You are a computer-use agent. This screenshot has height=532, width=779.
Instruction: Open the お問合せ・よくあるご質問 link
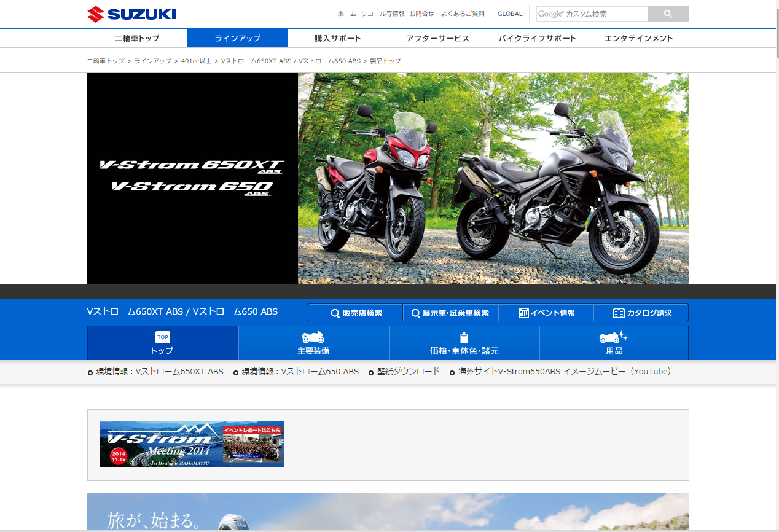tap(447, 14)
